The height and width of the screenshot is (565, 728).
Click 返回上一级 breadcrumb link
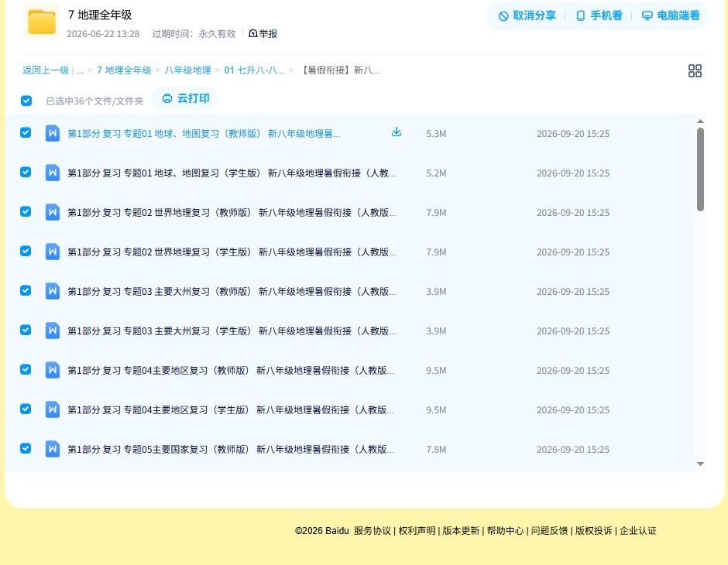[x=46, y=70]
